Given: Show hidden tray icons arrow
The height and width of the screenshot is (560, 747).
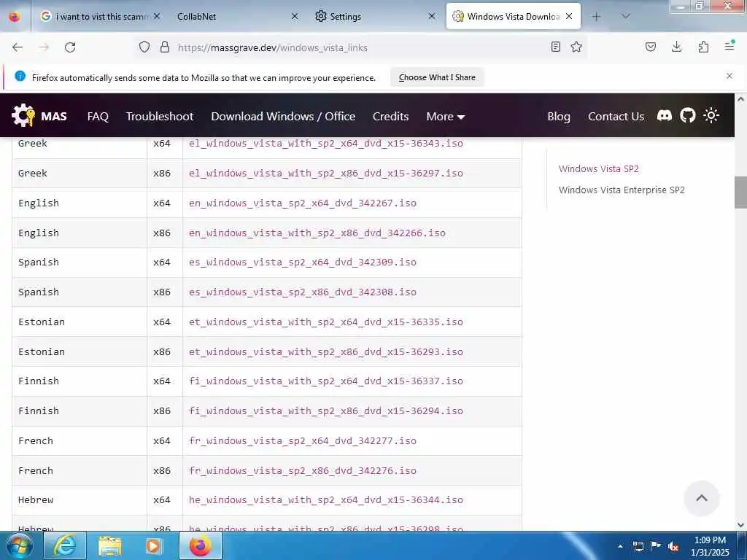Looking at the screenshot, I should (620, 547).
